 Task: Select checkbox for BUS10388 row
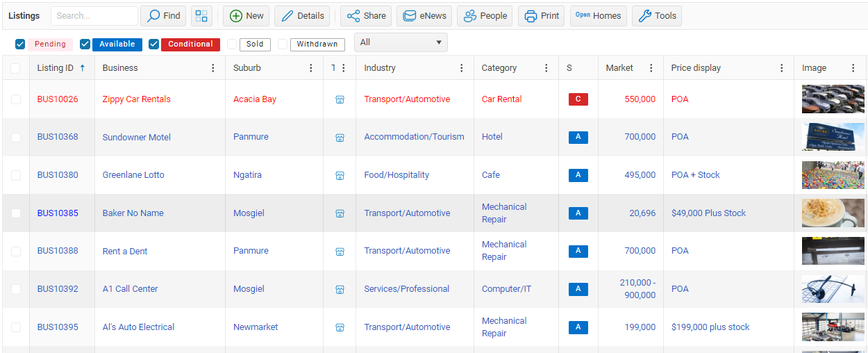click(15, 252)
